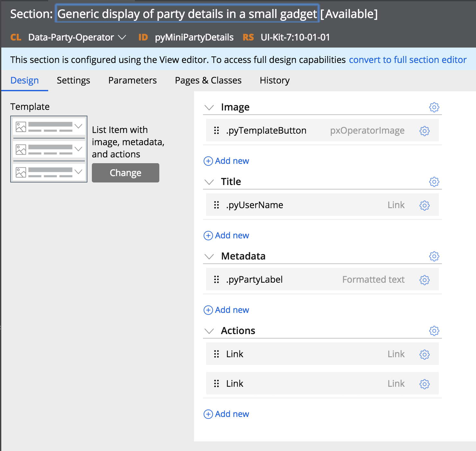Open settings gear for the Image section
The image size is (476, 451).
[434, 107]
